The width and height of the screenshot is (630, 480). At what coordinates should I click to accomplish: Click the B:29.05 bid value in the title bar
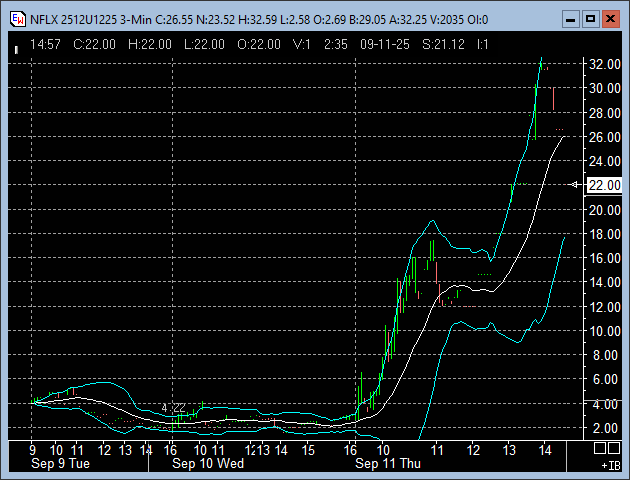point(368,20)
